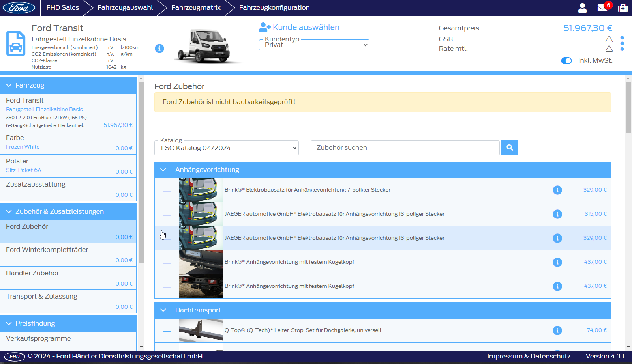Collapse the Preisfindung sidebar section
632x364 pixels.
point(68,324)
